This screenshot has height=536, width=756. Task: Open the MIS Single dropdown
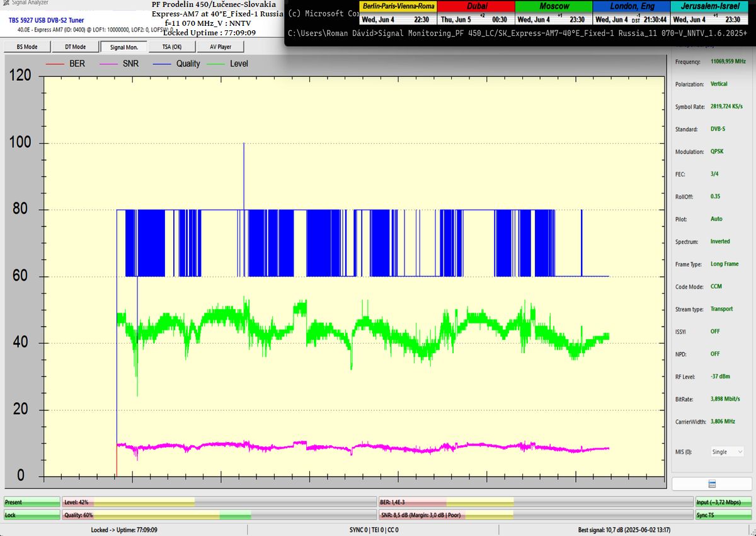(727, 452)
